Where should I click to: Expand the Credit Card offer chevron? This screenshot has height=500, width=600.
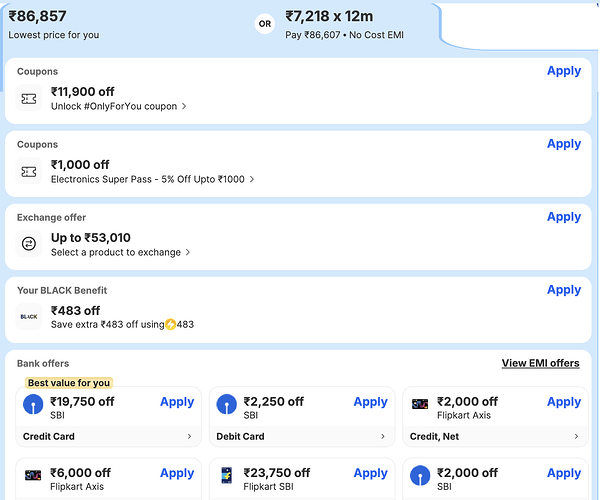(x=189, y=436)
